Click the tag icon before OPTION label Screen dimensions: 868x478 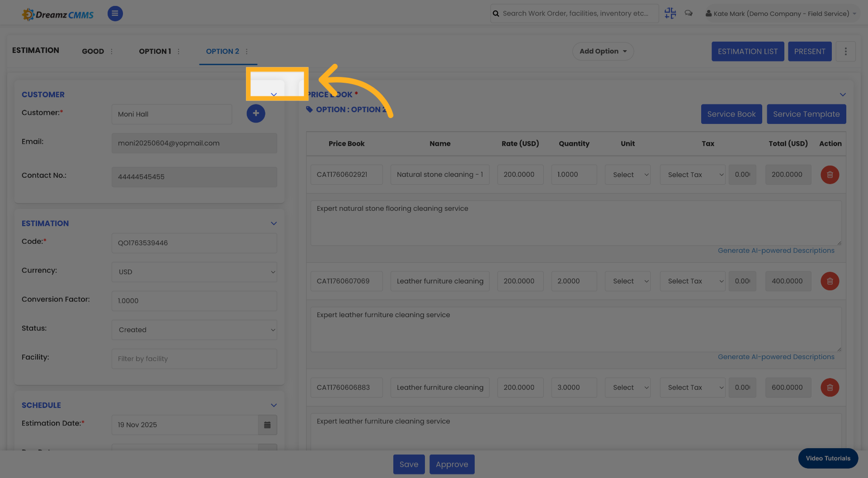[309, 109]
